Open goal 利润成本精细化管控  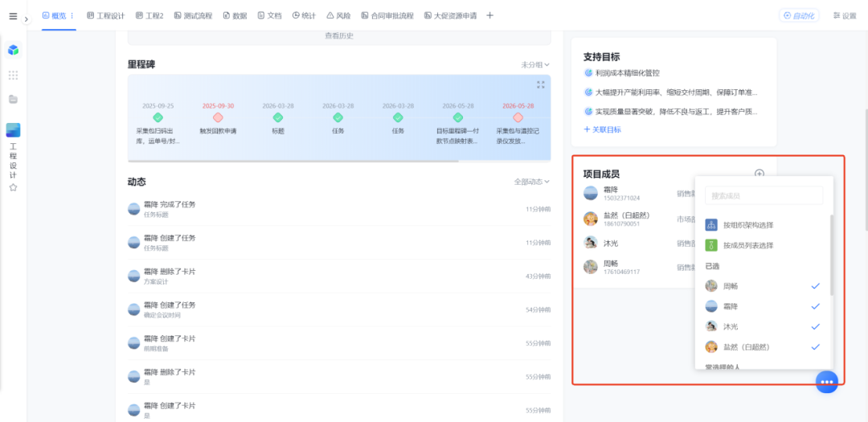coord(621,72)
